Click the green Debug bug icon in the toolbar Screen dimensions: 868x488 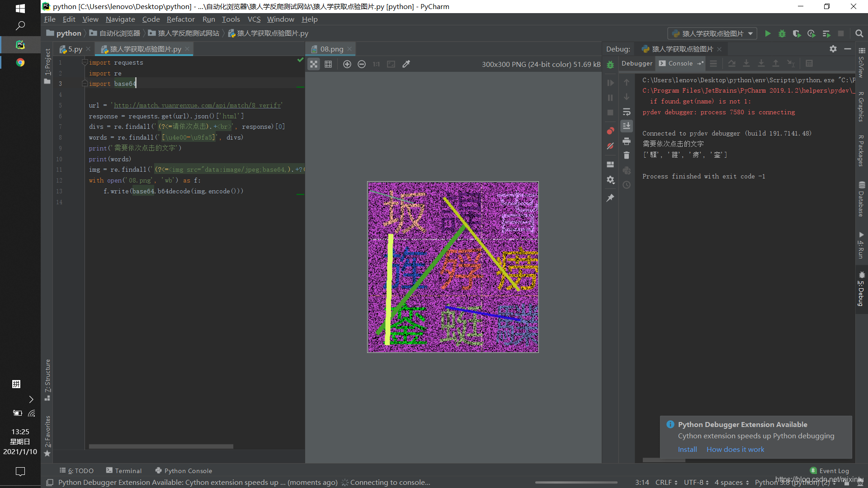tap(782, 33)
